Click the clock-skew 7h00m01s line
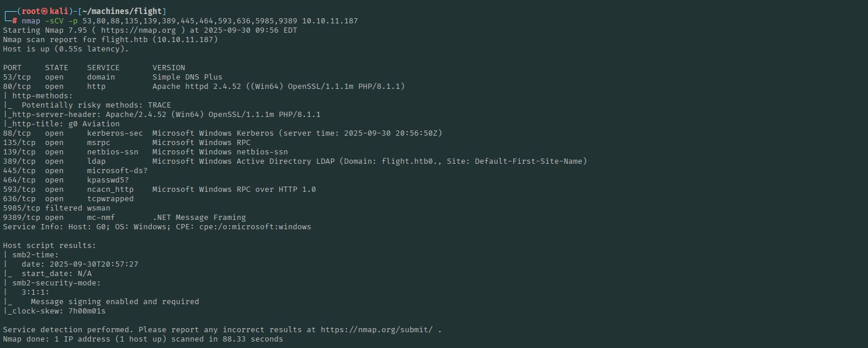The width and height of the screenshot is (868, 348). coord(54,311)
